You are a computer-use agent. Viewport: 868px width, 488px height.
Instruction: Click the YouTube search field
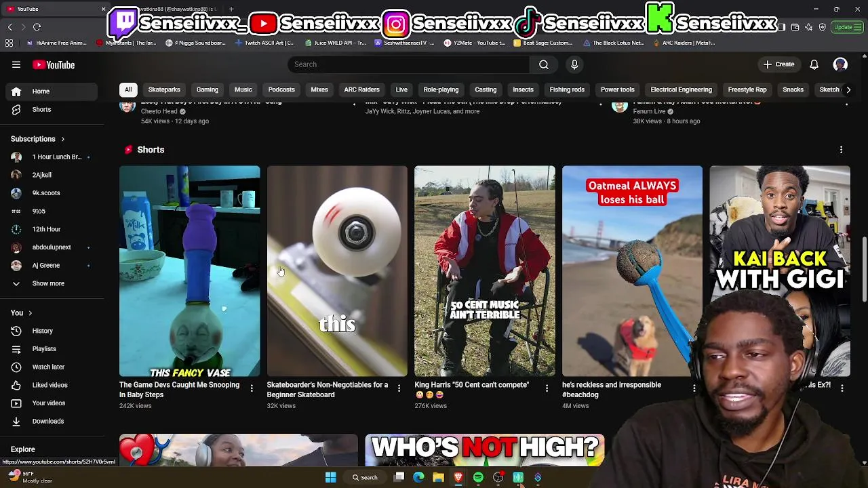[x=408, y=64]
